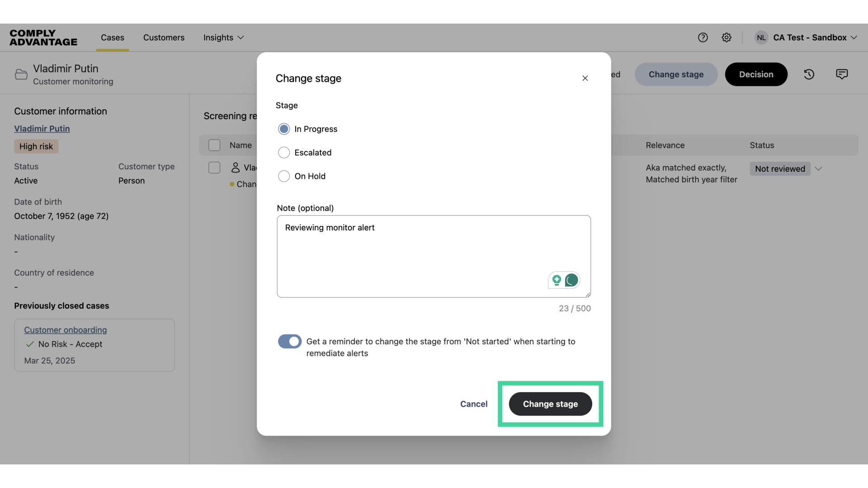Open the Insights dropdown
The width and height of the screenshot is (868, 488).
[x=223, y=38]
